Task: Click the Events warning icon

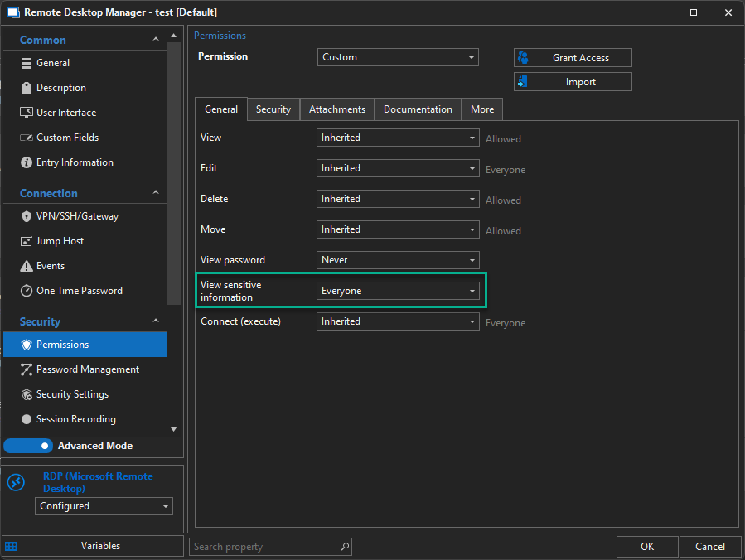Action: click(x=27, y=266)
